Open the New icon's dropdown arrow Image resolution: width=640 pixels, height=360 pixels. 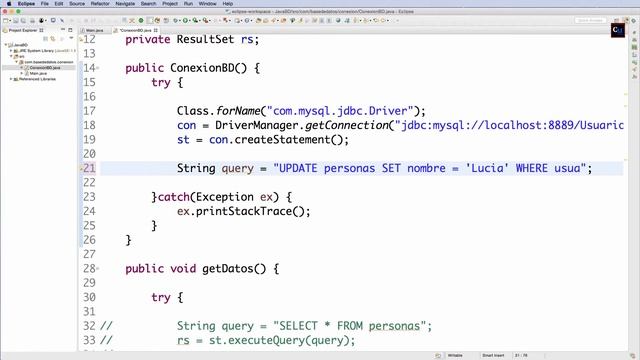point(10,20)
